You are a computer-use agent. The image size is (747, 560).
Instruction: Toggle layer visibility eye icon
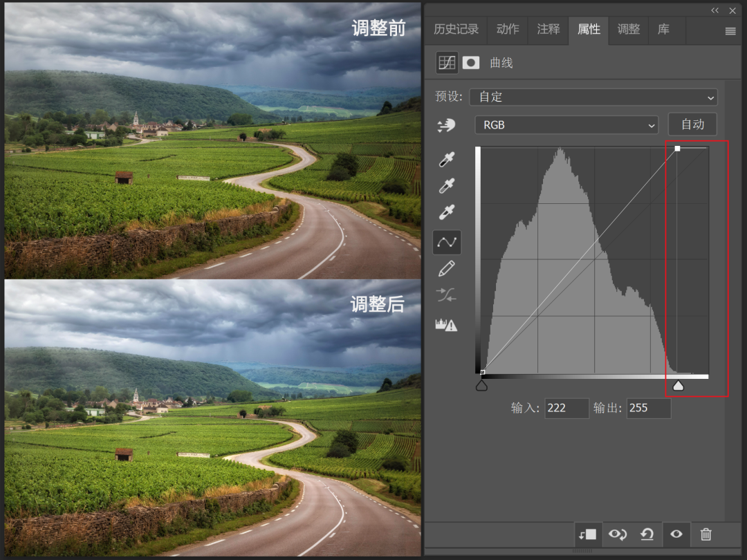[x=676, y=534]
